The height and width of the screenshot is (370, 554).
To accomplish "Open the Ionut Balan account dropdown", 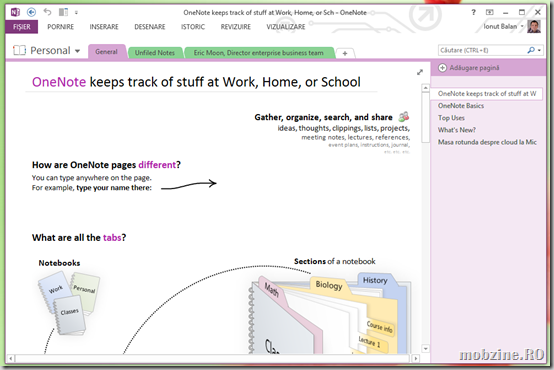I will coord(522,27).
